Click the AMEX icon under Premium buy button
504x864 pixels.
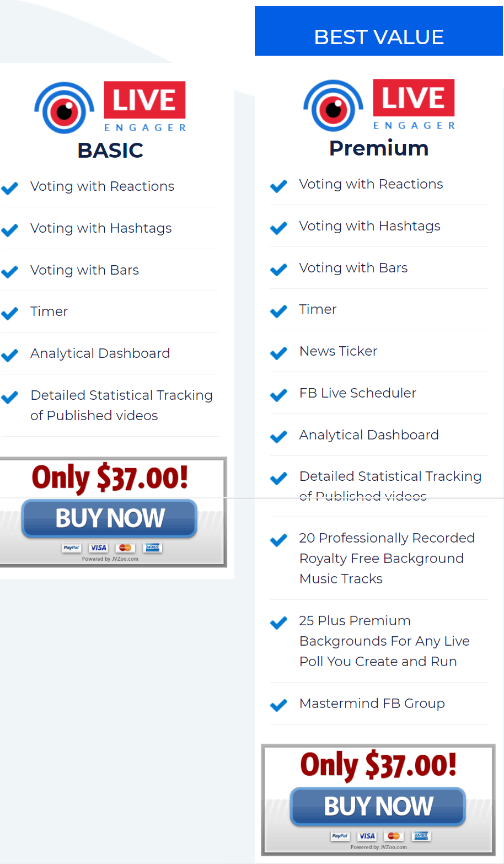[x=421, y=836]
